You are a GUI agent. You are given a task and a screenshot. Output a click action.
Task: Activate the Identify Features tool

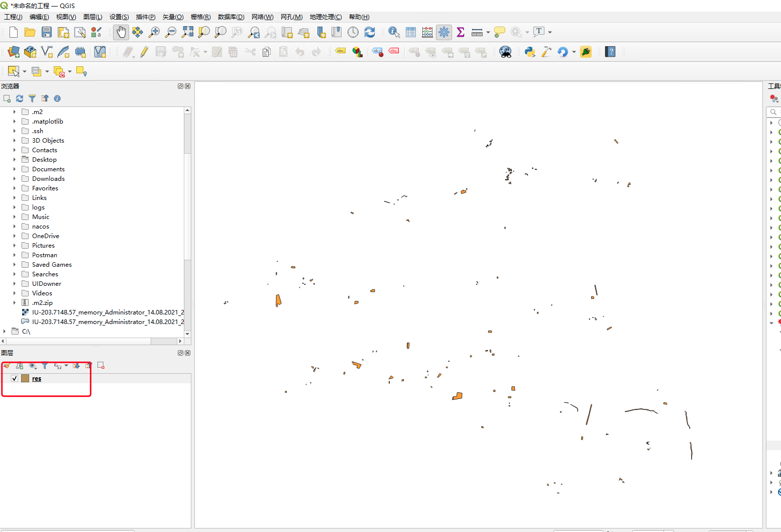394,33
